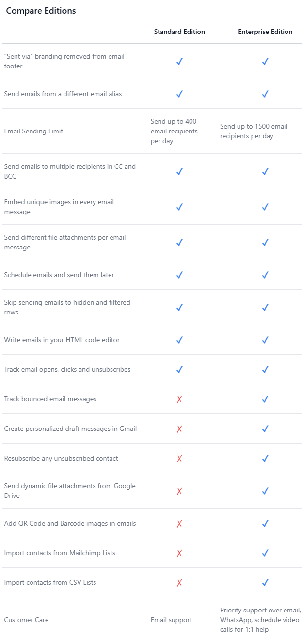Click Standard checkmark for Track email opens row
Screen dimensions: 302x644
click(179, 369)
